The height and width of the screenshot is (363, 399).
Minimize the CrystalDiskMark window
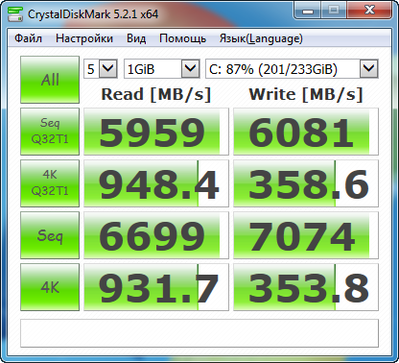tap(309, 10)
